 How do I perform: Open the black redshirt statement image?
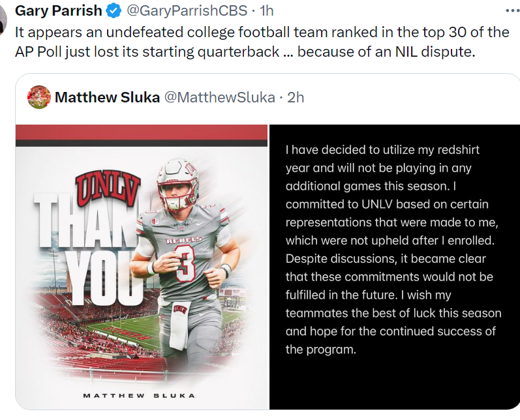(394, 267)
